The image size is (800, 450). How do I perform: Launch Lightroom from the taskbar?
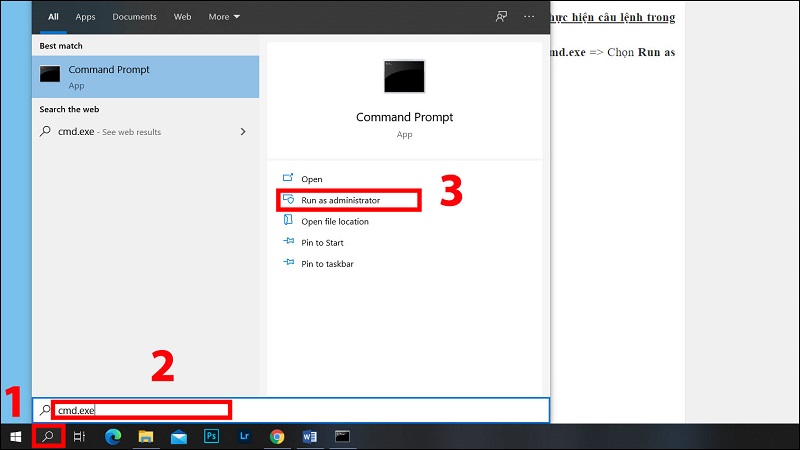[x=244, y=437]
